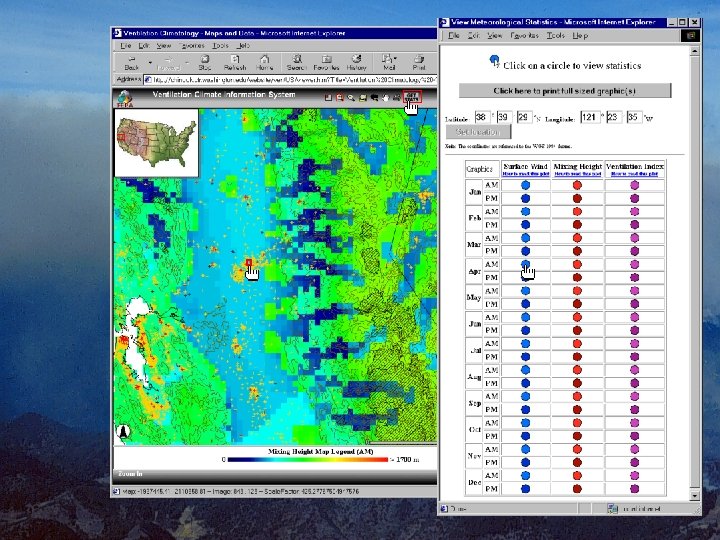Click the Set location button
Screen dimensions: 720x540
click(478, 132)
